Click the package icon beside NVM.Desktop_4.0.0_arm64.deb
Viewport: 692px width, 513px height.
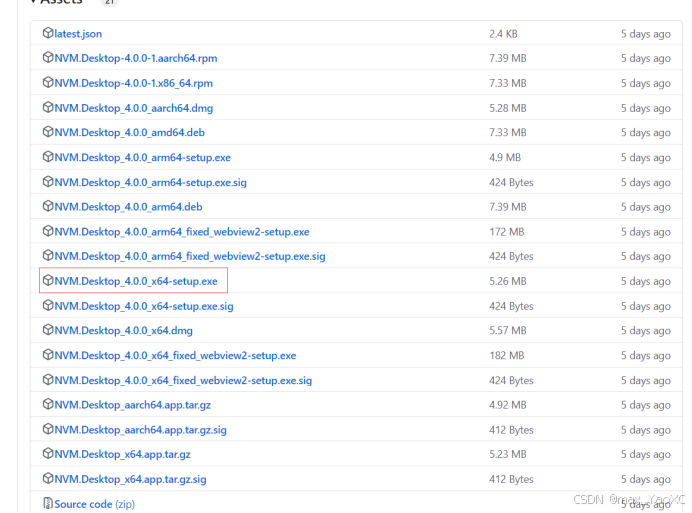(48, 206)
